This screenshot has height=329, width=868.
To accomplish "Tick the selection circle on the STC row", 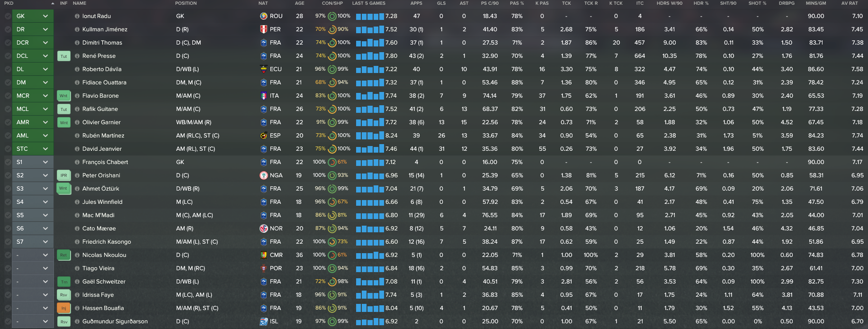I will [8, 149].
